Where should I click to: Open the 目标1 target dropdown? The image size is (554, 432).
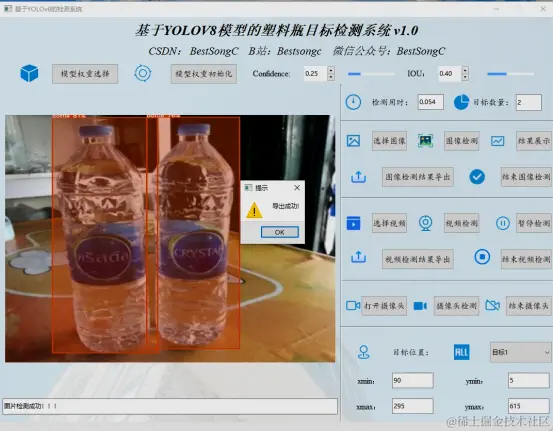point(521,353)
